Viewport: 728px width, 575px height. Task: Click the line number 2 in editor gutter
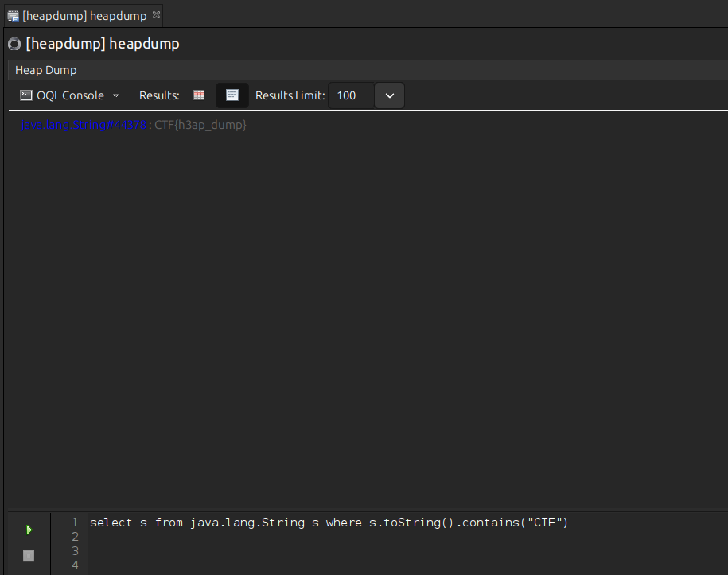[75, 537]
